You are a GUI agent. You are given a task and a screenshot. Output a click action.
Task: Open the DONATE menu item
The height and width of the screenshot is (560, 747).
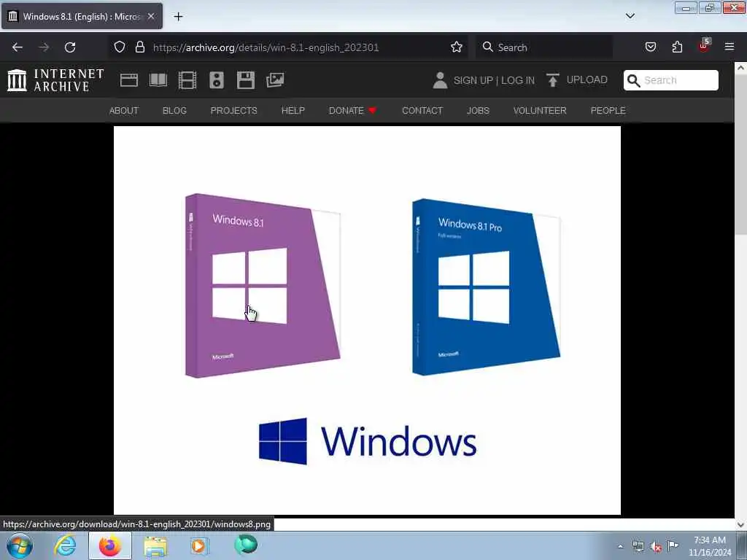(352, 111)
